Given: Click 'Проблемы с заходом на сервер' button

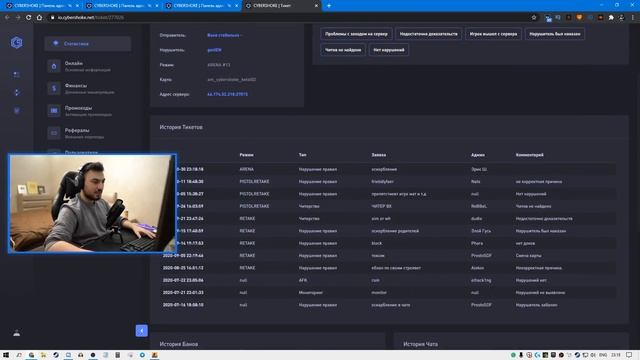Looking at the screenshot, I should (x=356, y=34).
